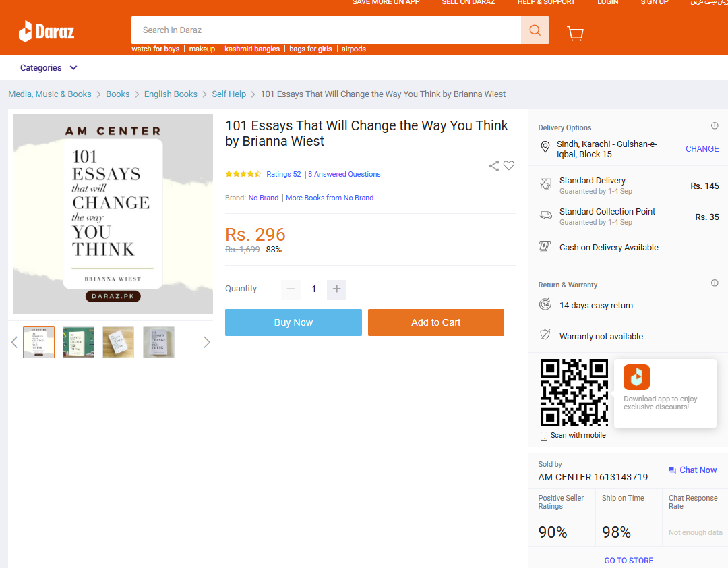
Task: Open More Books from No Brand
Action: pyautogui.click(x=330, y=198)
